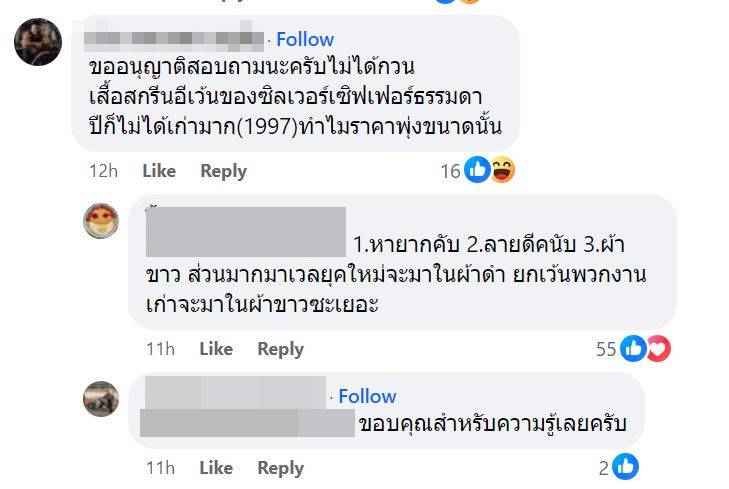Open the first reply author's avatar

pyautogui.click(x=100, y=221)
